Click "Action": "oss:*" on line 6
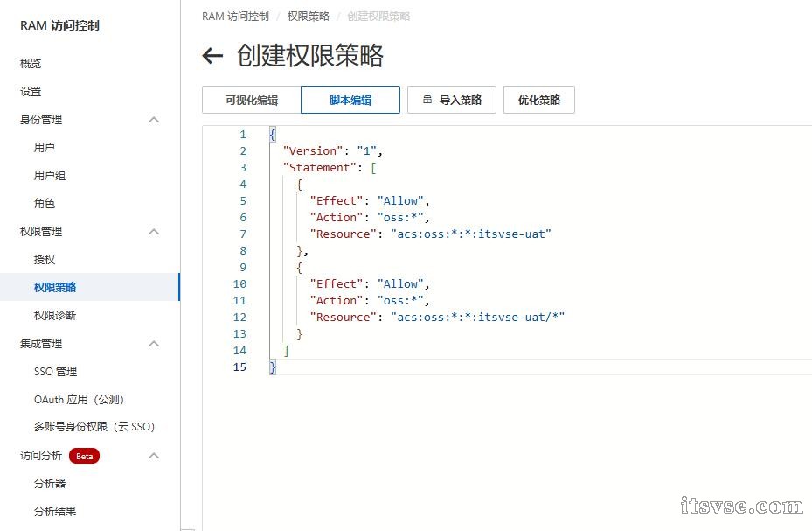 click(x=369, y=217)
